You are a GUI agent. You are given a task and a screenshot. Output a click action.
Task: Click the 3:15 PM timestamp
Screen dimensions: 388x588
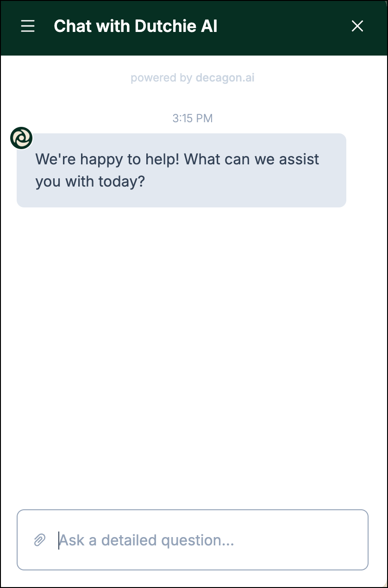(x=193, y=118)
